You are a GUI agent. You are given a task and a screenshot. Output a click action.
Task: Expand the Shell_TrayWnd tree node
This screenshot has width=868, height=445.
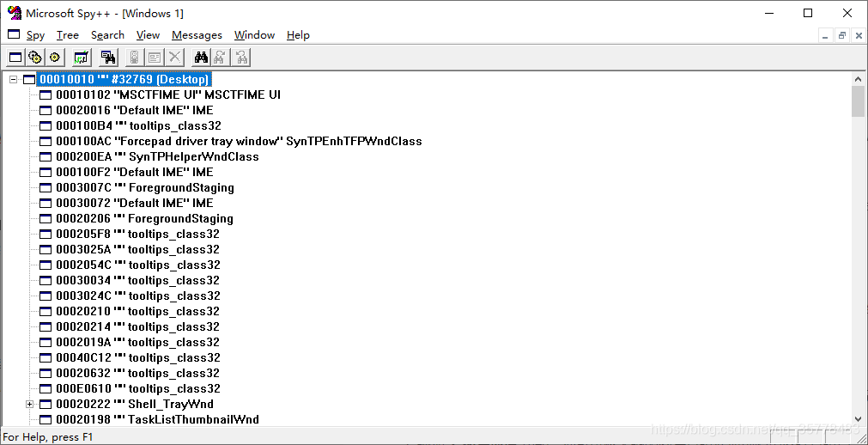coord(30,405)
